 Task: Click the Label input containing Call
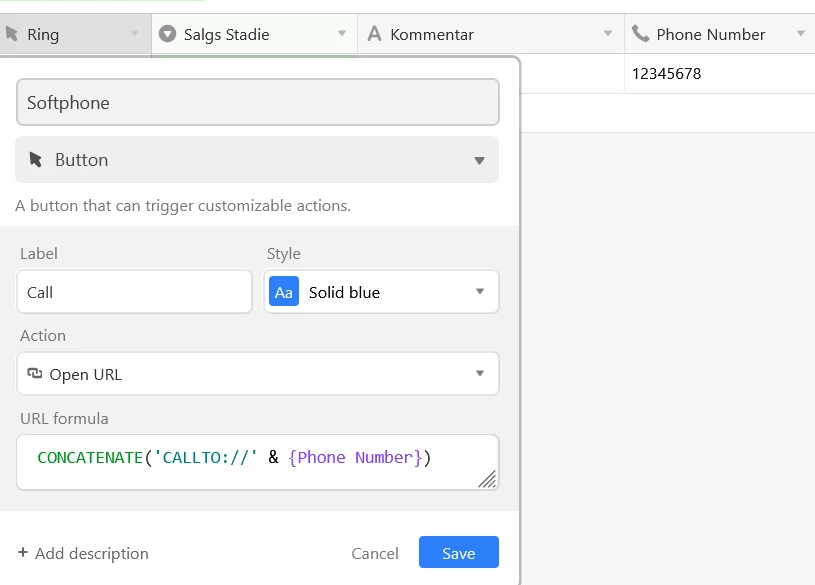[135, 292]
